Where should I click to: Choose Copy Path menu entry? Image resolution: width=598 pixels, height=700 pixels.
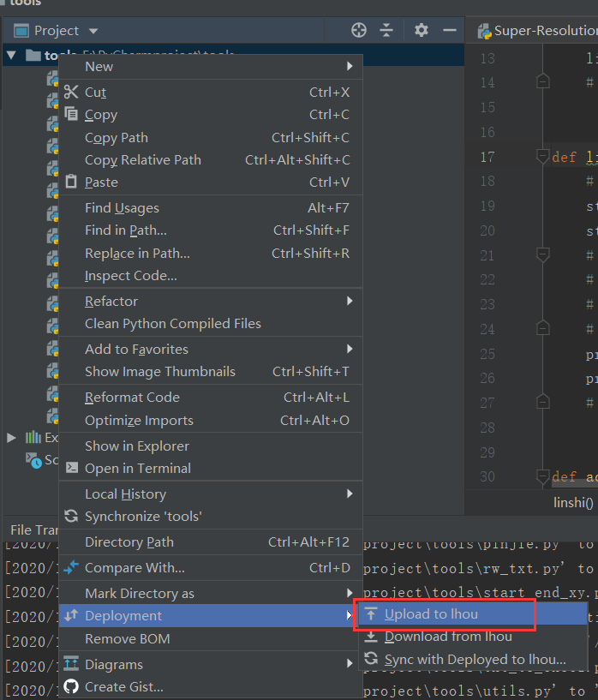(x=211, y=137)
